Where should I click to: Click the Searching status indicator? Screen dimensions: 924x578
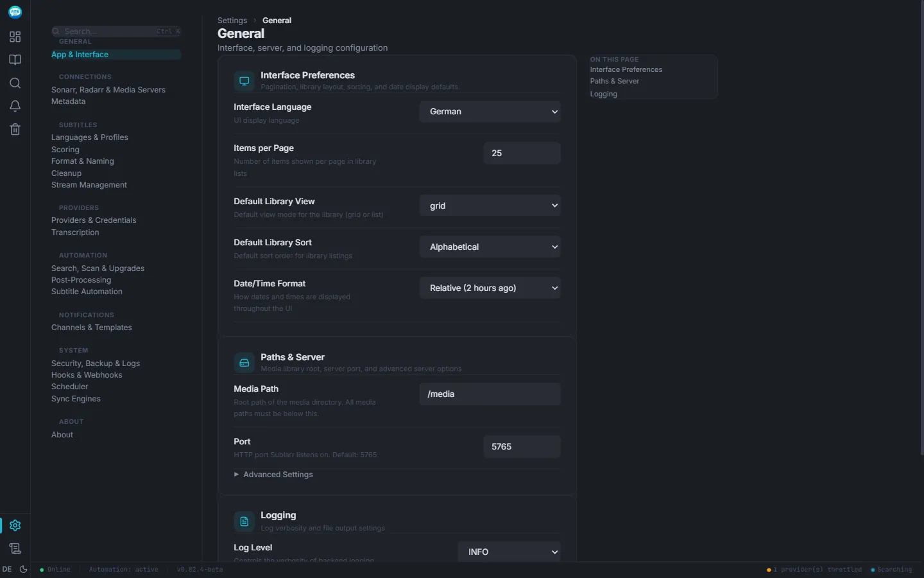pyautogui.click(x=891, y=570)
